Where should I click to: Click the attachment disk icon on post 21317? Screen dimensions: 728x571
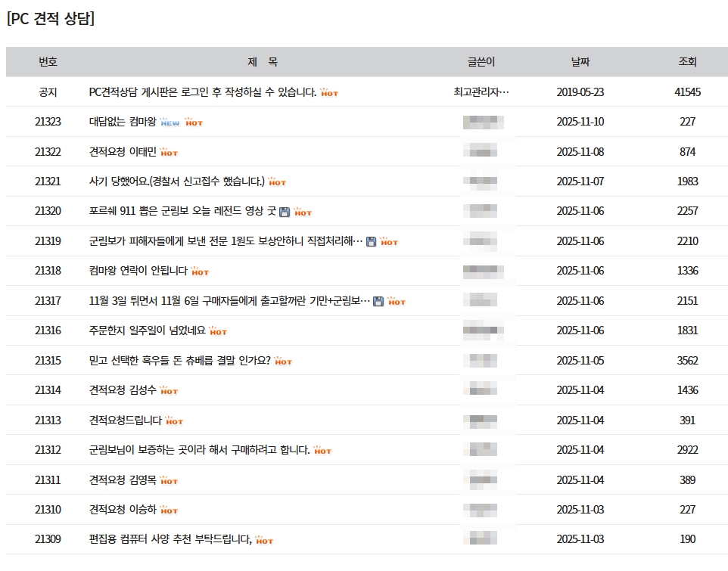[x=378, y=302]
